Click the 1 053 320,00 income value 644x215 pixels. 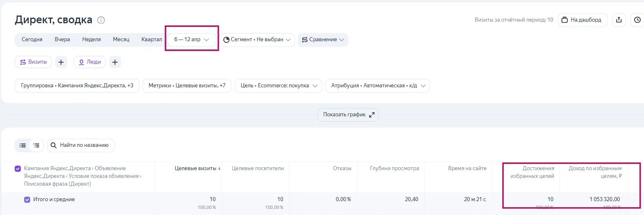pos(605,199)
